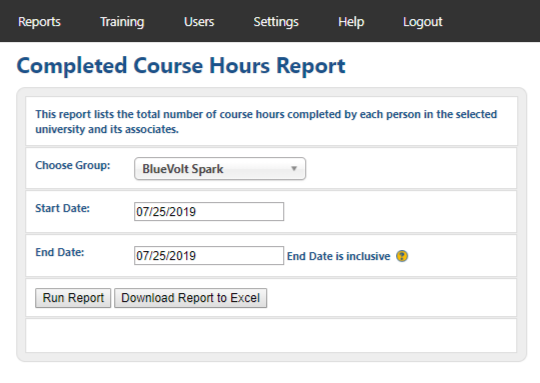Go to the Users menu
Screen dimensions: 540x383
pyautogui.click(x=199, y=22)
